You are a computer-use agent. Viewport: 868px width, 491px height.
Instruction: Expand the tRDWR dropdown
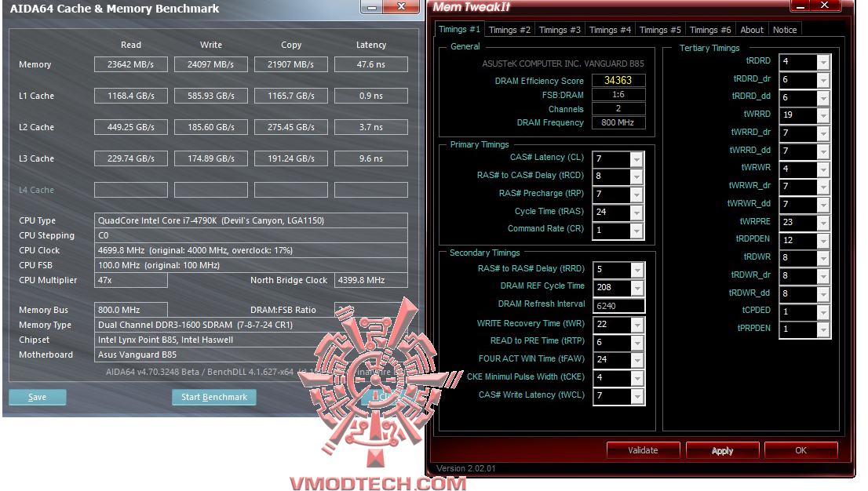[x=824, y=259]
